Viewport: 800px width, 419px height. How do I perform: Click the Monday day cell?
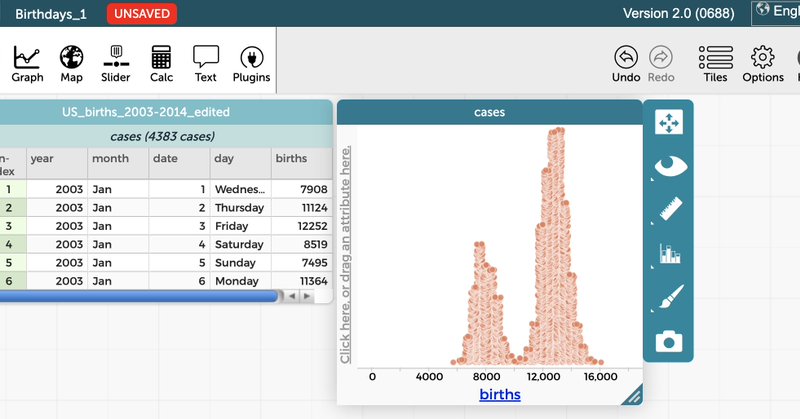240,281
